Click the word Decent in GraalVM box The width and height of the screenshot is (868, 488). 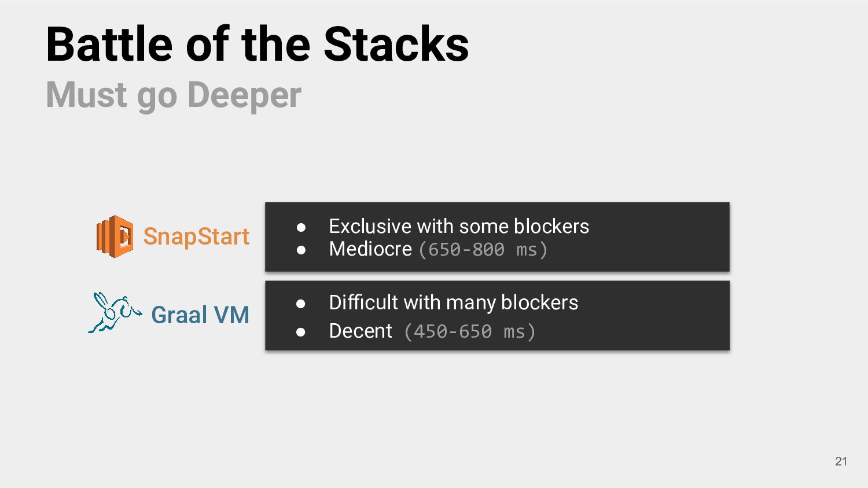pos(361,331)
